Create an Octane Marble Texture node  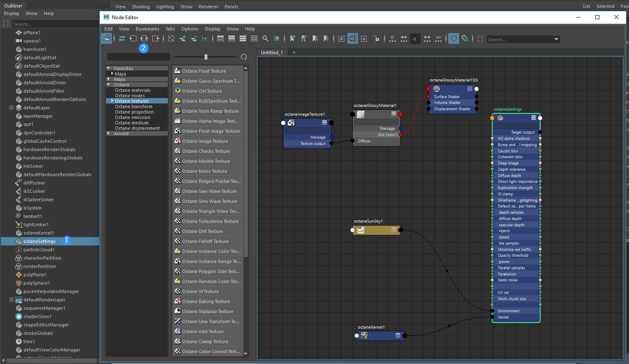[x=208, y=161]
